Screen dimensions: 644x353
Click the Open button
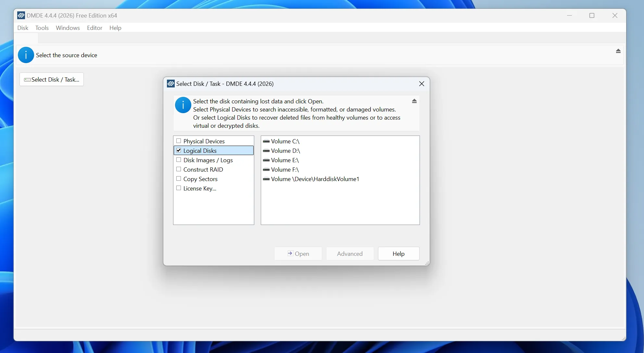tap(298, 254)
